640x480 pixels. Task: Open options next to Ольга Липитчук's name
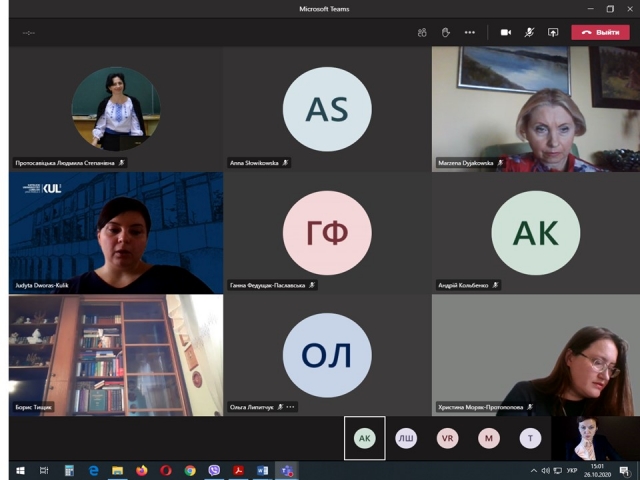[290, 407]
